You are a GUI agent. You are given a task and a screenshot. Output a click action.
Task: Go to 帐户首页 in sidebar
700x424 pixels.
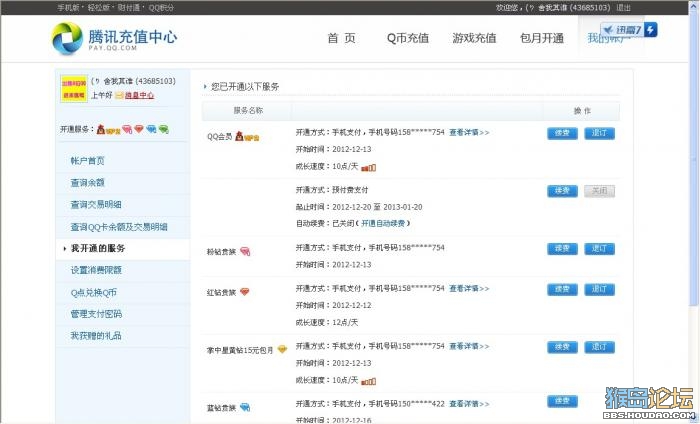[x=88, y=161]
